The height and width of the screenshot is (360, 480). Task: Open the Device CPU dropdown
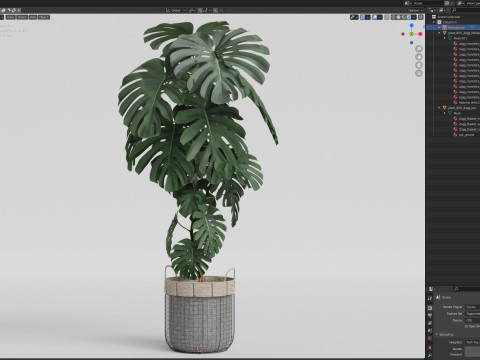[473, 320]
